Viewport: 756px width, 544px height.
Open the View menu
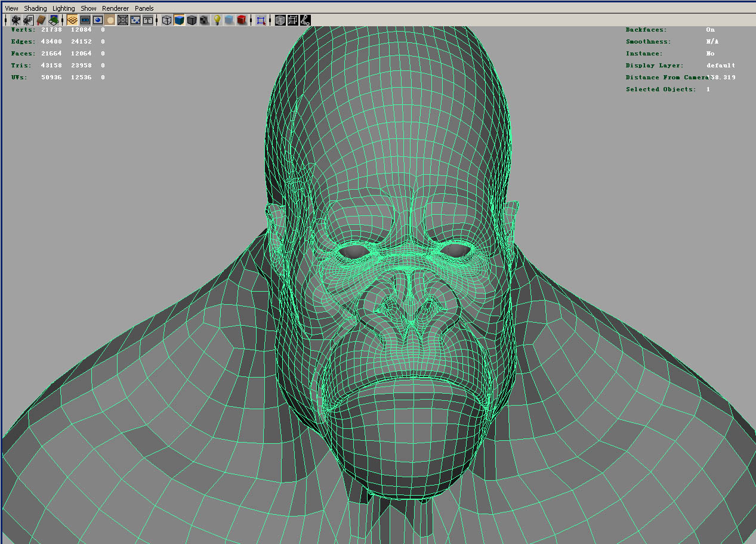coord(11,8)
